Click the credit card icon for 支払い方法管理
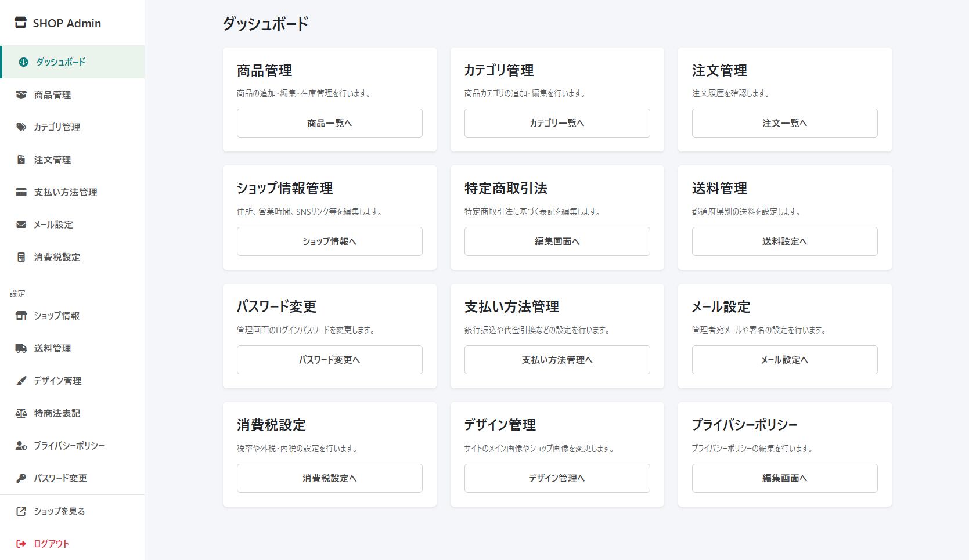Screen dimensions: 969x560 pyautogui.click(x=21, y=192)
